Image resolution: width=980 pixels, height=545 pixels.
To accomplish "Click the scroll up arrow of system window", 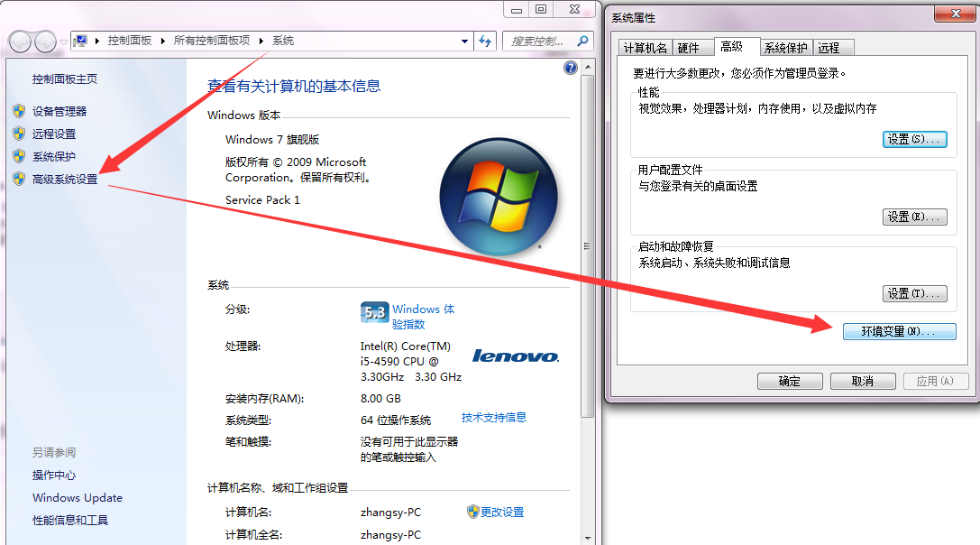I will pos(588,67).
